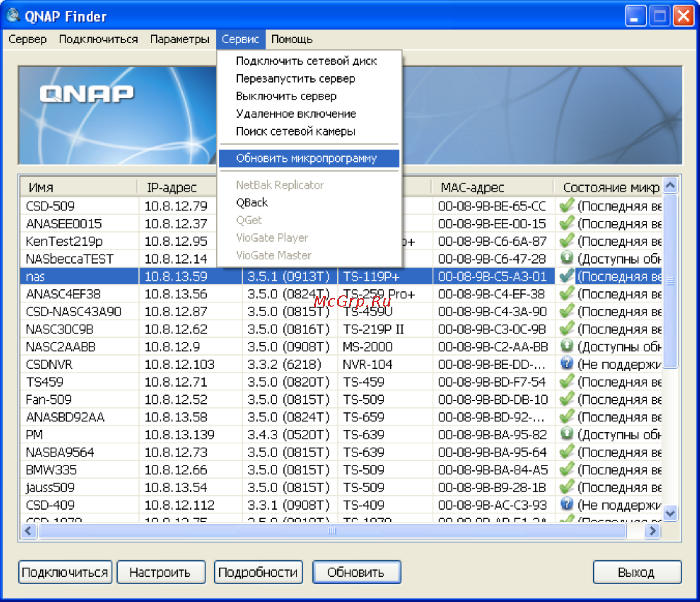Click model cell MS-2000

(x=368, y=347)
